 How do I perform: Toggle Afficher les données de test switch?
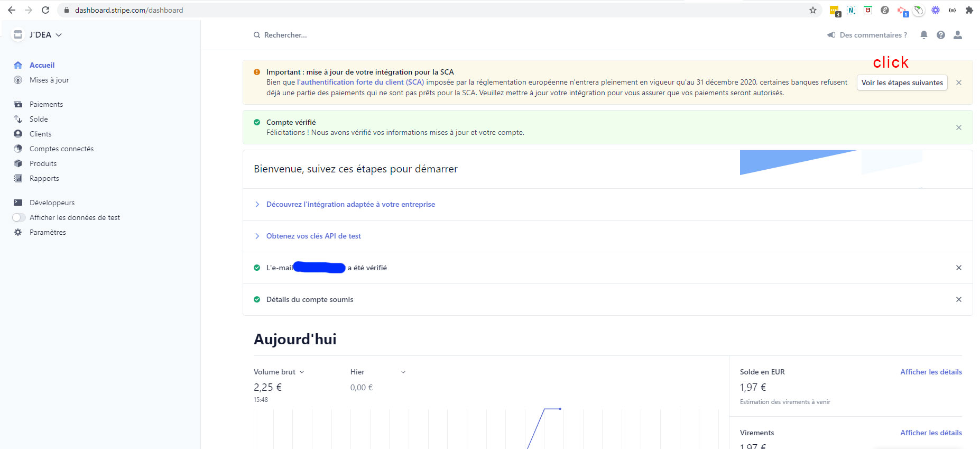point(19,217)
